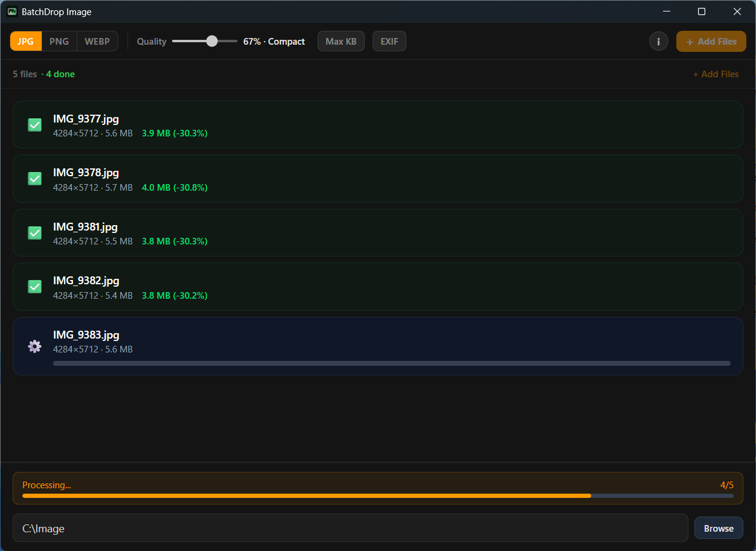
Task: Click the IMG_9383.jpg progress bar
Action: (392, 363)
